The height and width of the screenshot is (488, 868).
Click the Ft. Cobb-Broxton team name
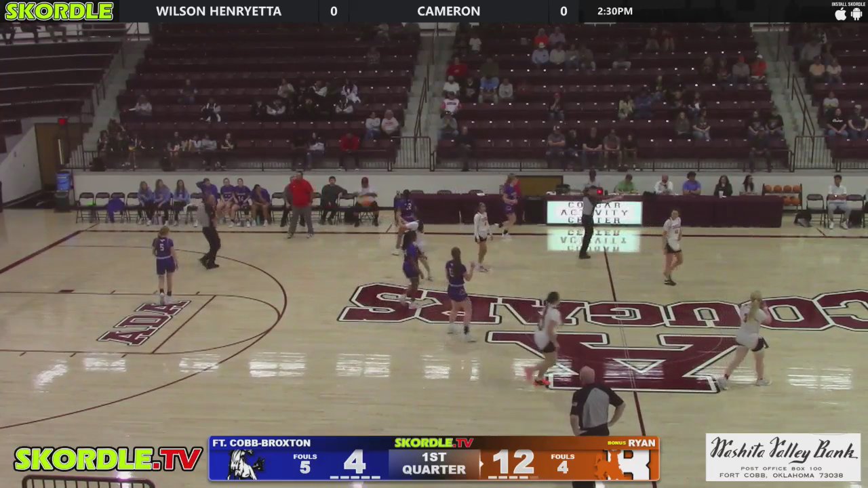tap(261, 443)
